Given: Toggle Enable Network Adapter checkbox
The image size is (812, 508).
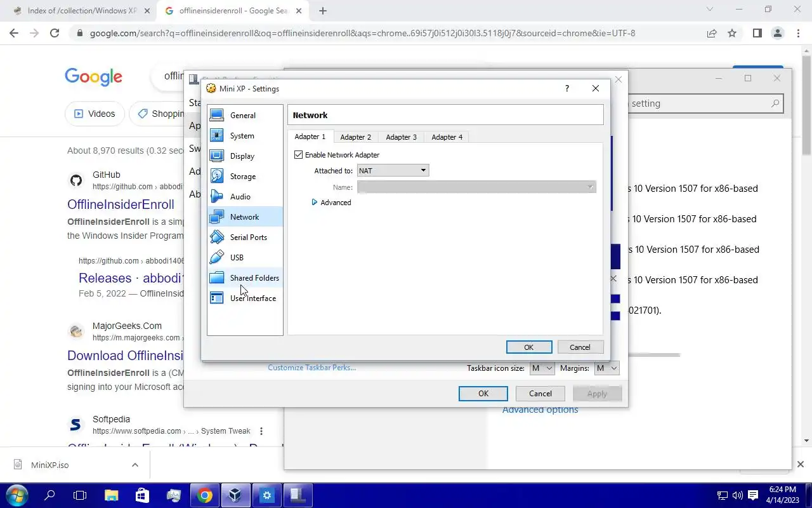Looking at the screenshot, I should [299, 155].
